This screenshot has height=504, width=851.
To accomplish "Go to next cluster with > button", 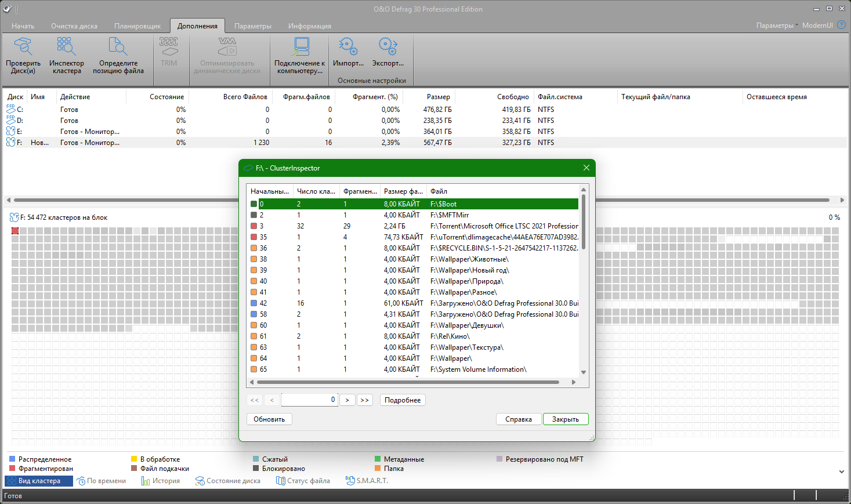I will pyautogui.click(x=347, y=400).
